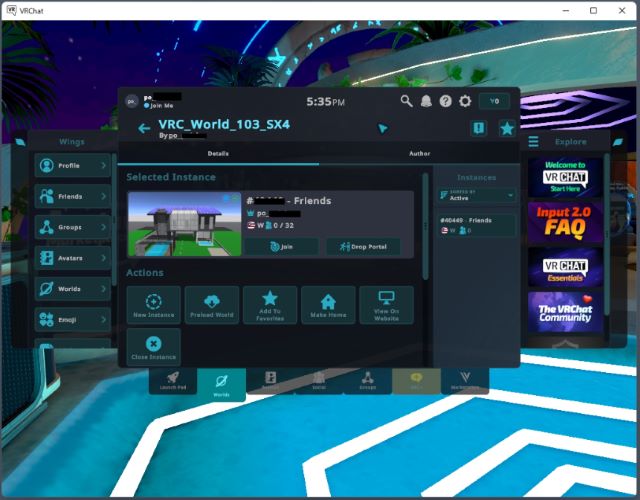
Task: Click the Join button for selected instance
Action: [x=281, y=247]
